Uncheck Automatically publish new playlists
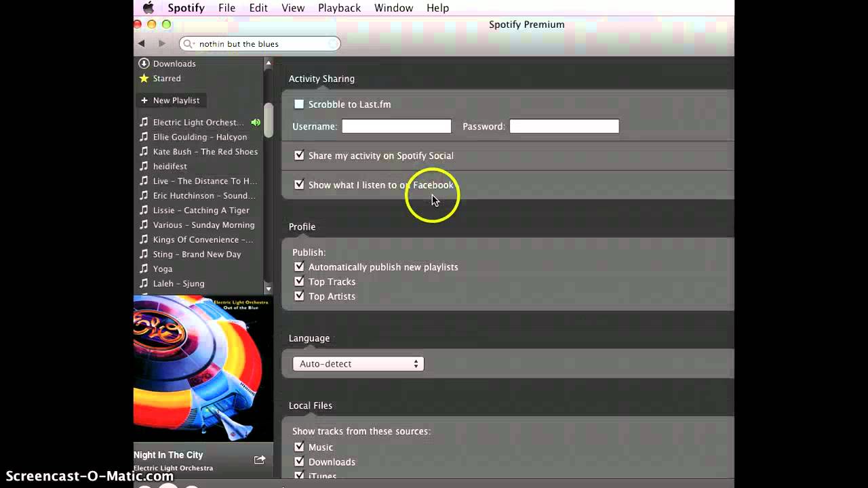This screenshot has height=488, width=868. tap(299, 267)
